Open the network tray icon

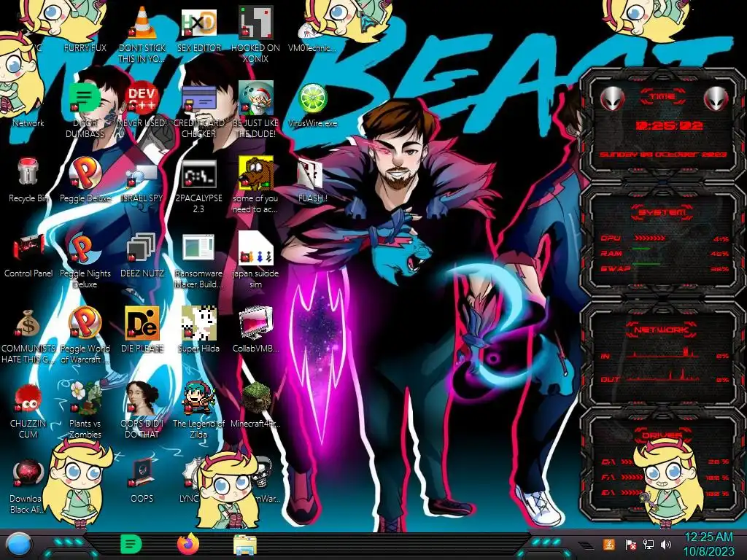tap(648, 544)
